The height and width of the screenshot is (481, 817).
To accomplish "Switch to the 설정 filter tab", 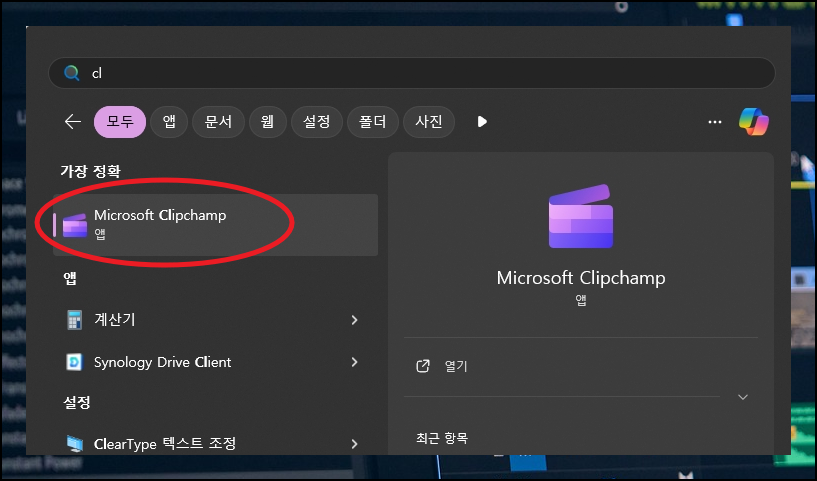I will pos(317,122).
